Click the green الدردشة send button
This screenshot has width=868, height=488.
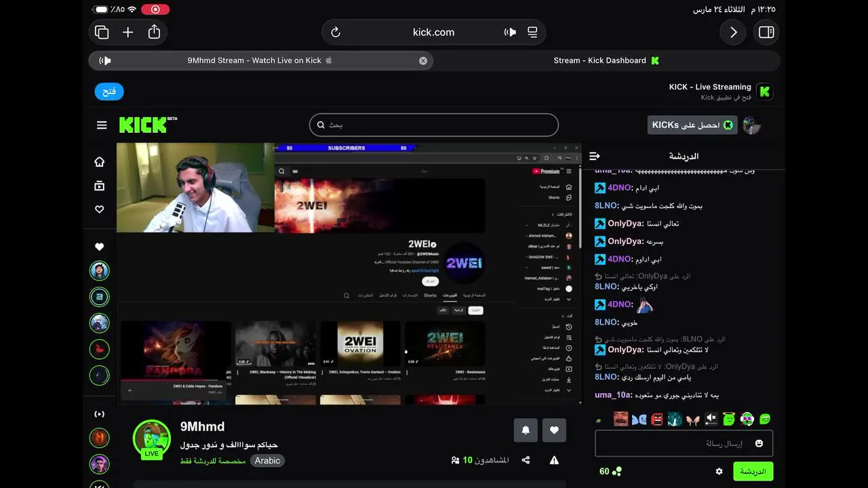[753, 471]
